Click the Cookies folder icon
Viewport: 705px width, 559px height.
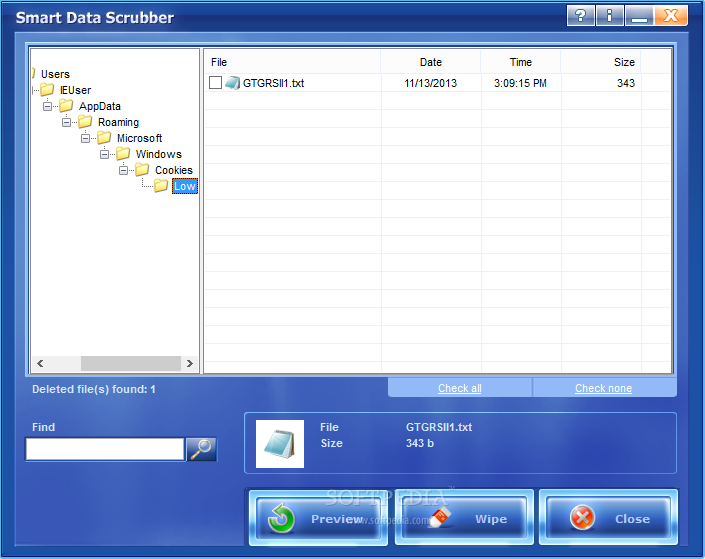[x=142, y=170]
